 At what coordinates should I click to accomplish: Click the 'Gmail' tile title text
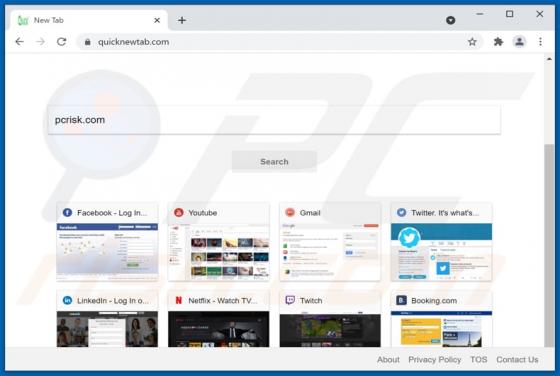click(310, 213)
